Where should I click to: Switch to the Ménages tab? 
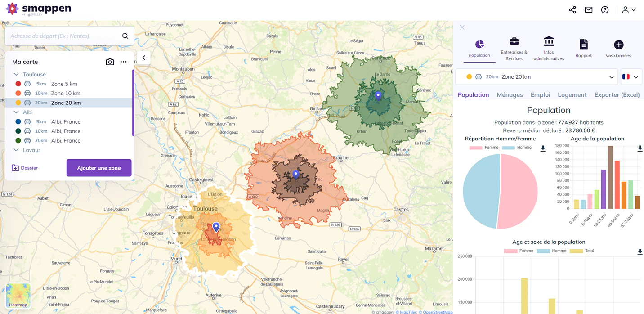510,95
